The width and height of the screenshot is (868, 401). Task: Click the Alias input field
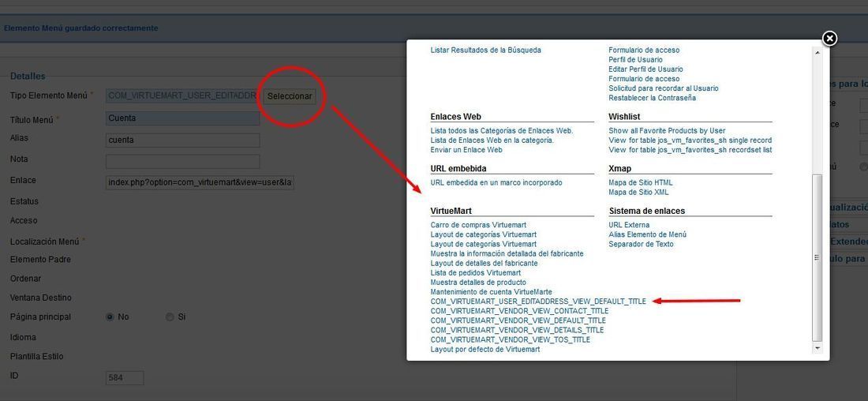(183, 141)
